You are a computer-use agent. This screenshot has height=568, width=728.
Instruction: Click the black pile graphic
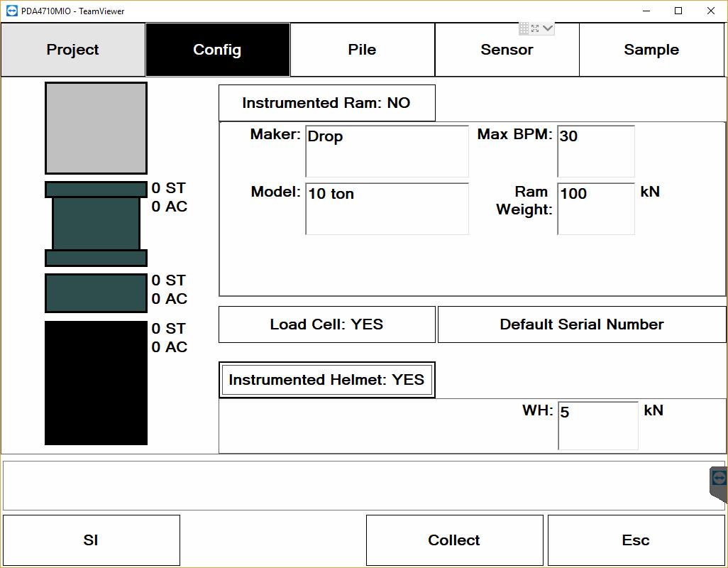96,383
